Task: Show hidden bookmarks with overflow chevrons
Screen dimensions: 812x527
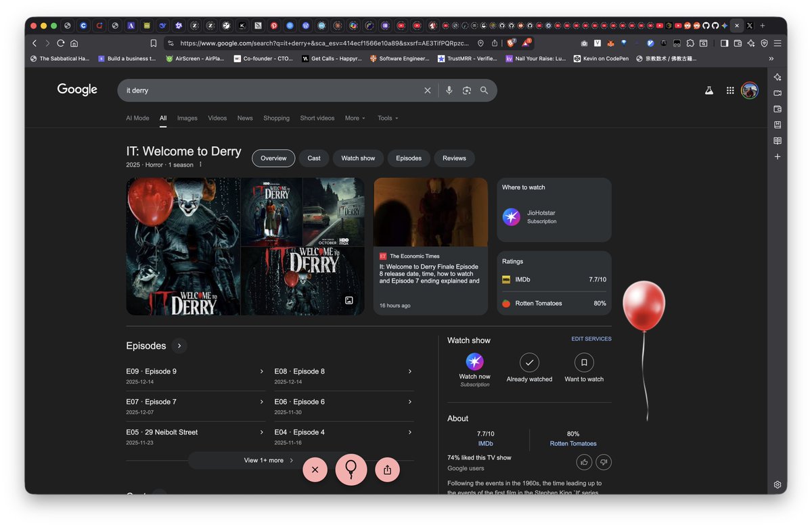Action: click(x=771, y=59)
